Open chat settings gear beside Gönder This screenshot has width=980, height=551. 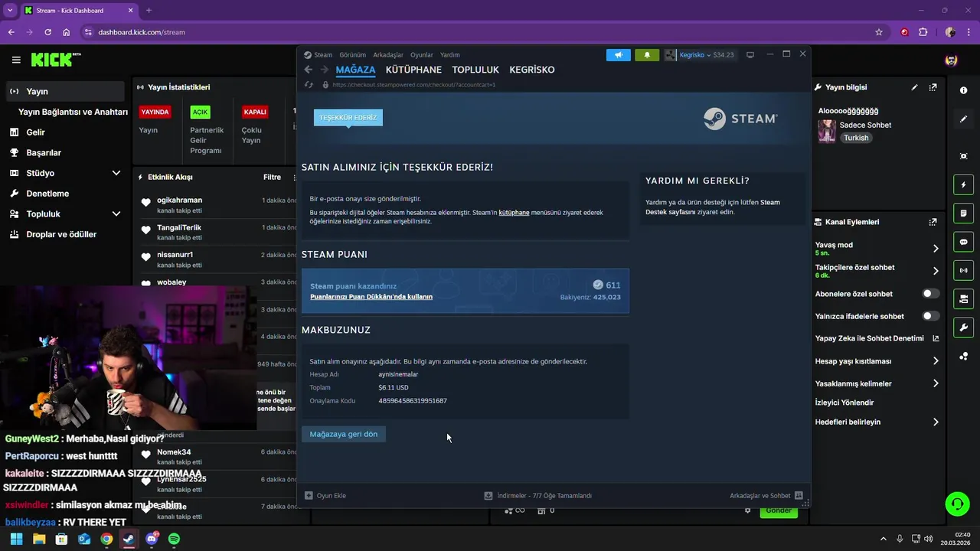[x=748, y=510]
